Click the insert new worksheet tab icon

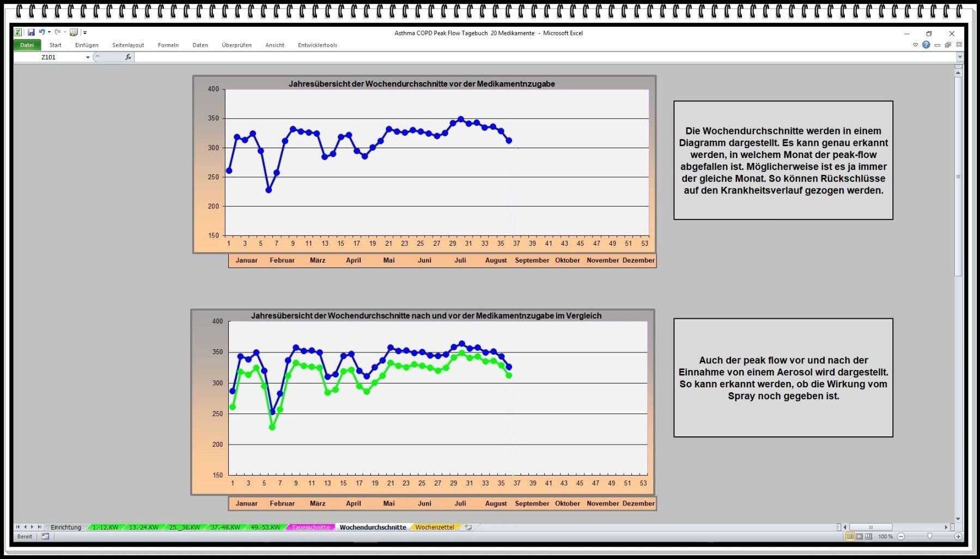[x=468, y=527]
